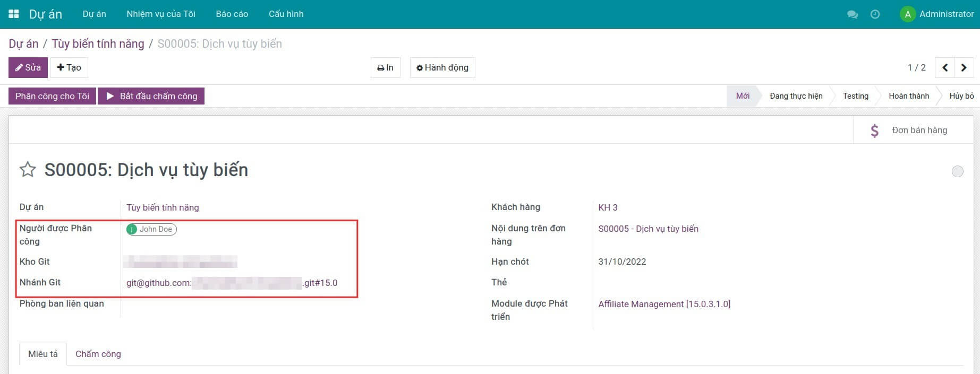Click the John Doe assignee tag
Screen dimensions: 980x374
click(x=151, y=229)
